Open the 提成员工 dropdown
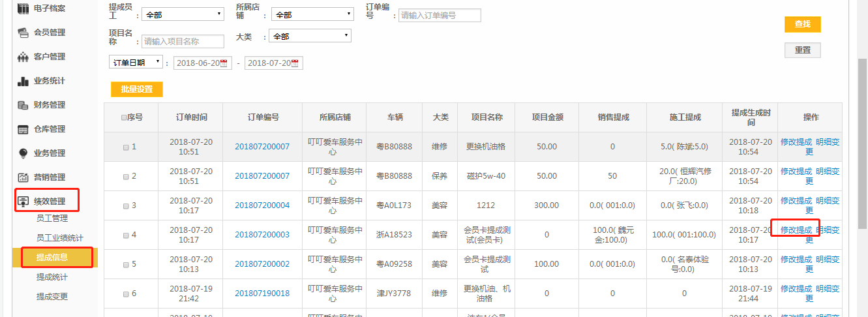 [x=182, y=14]
